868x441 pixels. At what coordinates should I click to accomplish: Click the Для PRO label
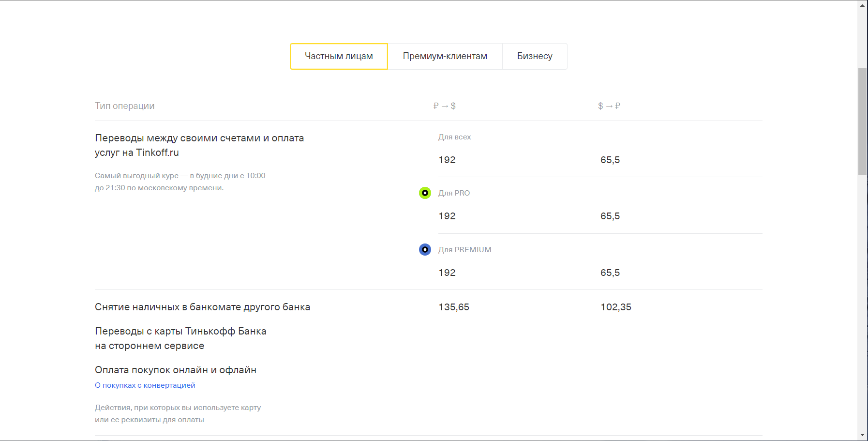pos(454,193)
